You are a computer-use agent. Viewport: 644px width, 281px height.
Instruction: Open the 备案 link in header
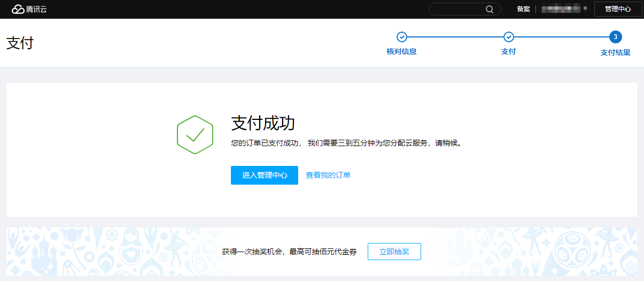point(523,9)
